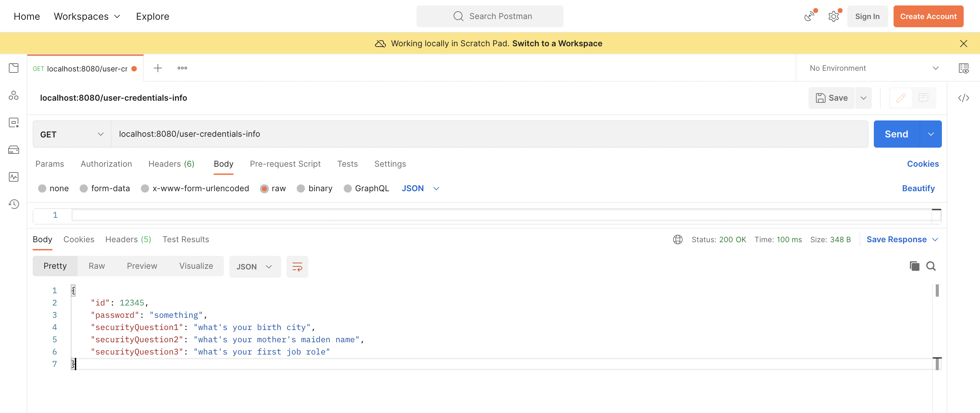Switch response view to Visualize

[196, 266]
